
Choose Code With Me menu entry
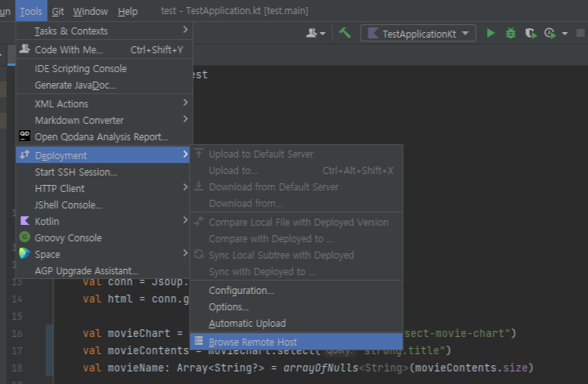click(103, 49)
